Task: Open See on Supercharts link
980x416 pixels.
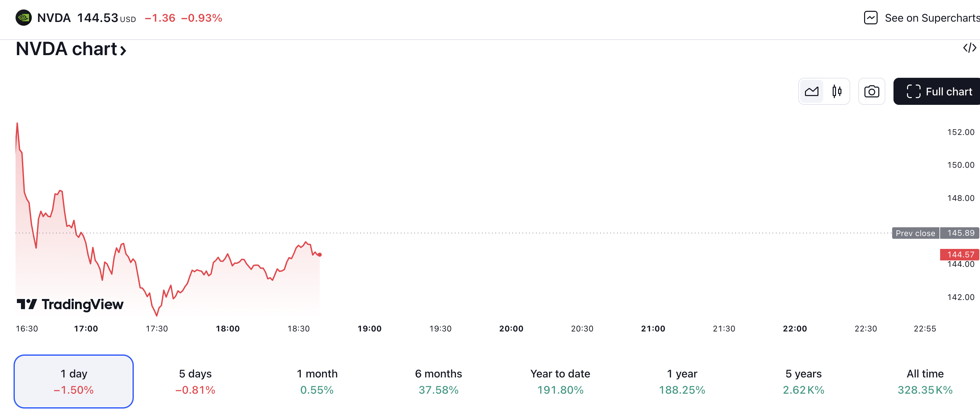Action: pyautogui.click(x=932, y=18)
